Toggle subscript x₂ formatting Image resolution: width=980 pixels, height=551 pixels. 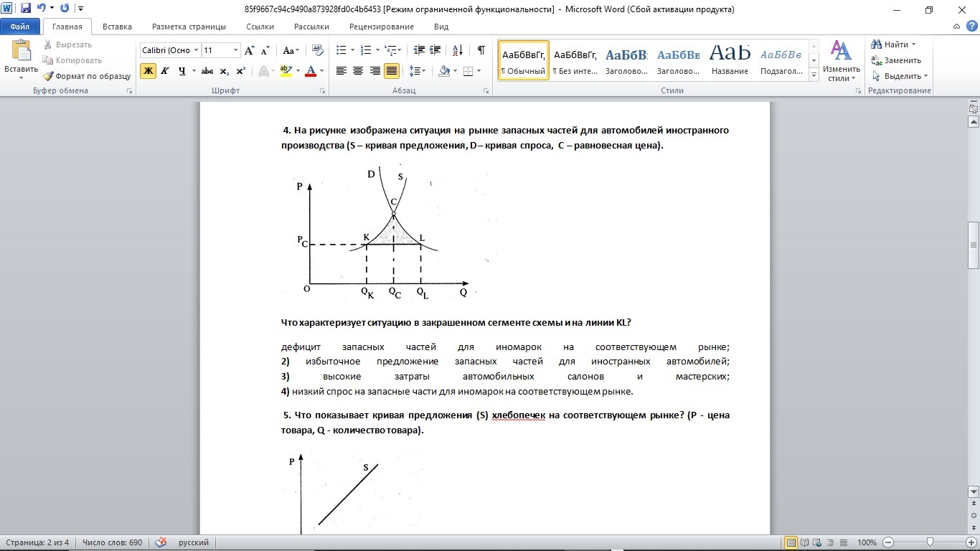click(224, 71)
